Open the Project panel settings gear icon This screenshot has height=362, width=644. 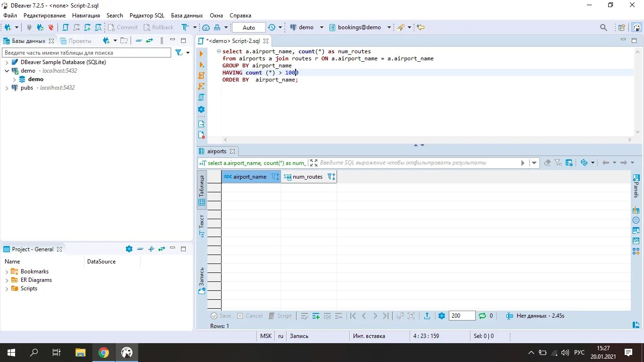[x=129, y=249]
